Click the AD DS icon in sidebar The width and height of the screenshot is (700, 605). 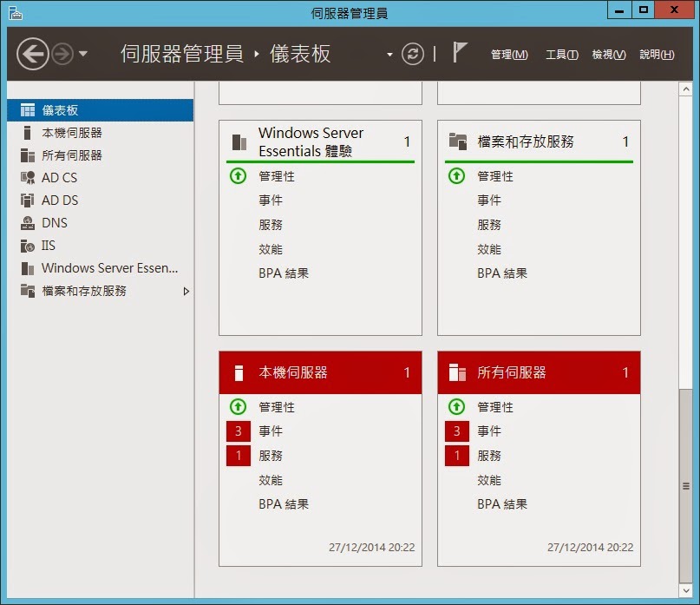(x=28, y=201)
